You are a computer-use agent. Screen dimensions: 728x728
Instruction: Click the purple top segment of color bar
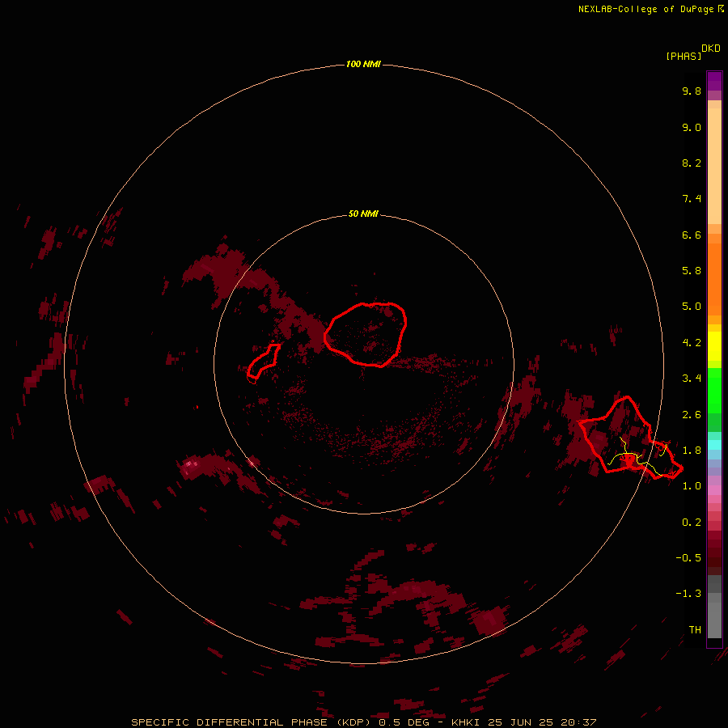click(x=714, y=82)
